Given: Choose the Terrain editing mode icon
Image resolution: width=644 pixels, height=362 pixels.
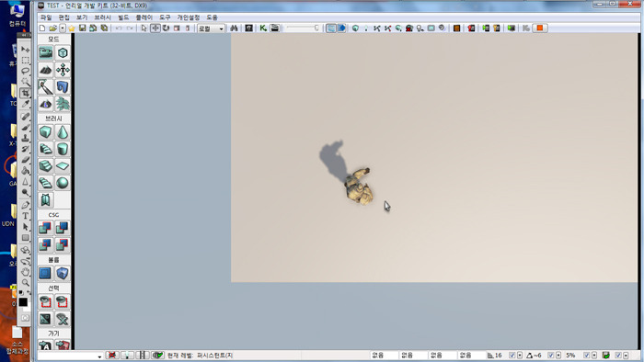Looking at the screenshot, I should point(46,70).
